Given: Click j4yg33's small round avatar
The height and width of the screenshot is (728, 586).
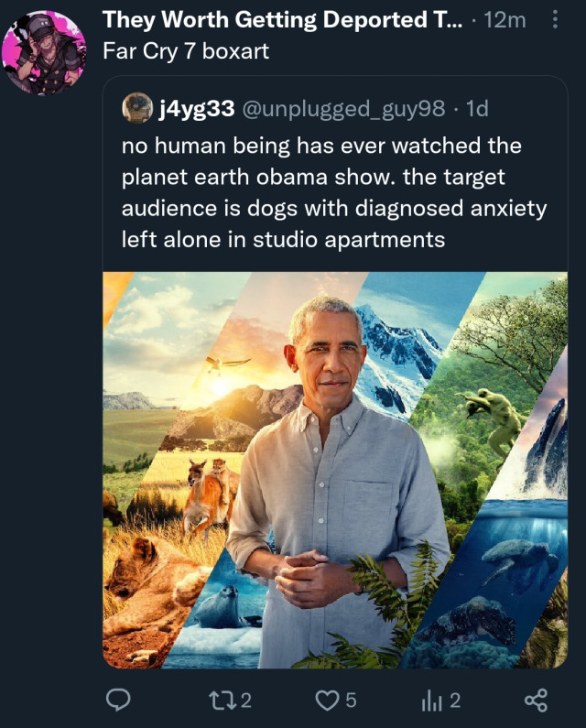Looking at the screenshot, I should click(x=136, y=110).
